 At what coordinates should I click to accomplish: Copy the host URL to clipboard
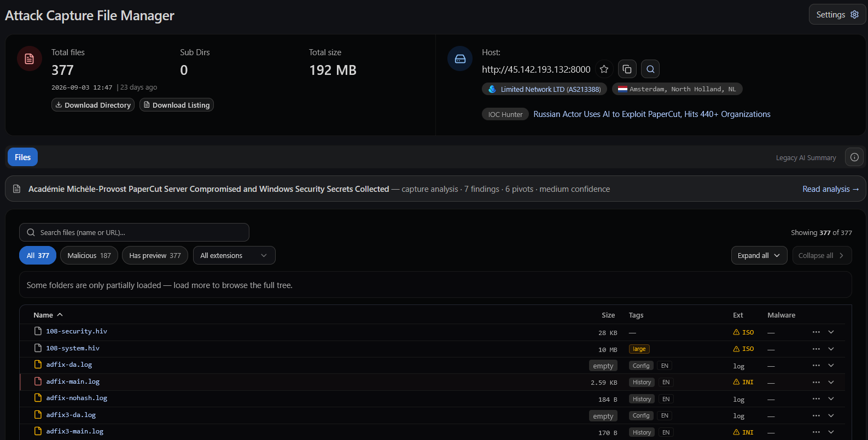click(627, 69)
